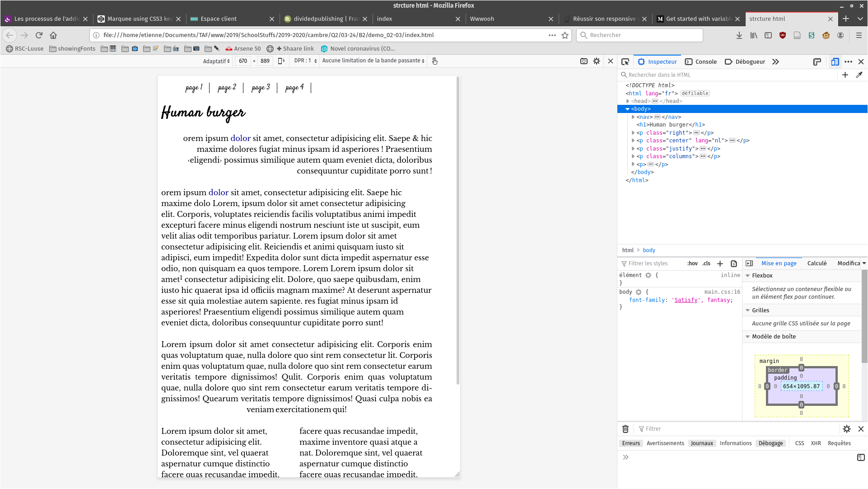Open the main.css:16 source link
868x489 pixels.
point(722,292)
